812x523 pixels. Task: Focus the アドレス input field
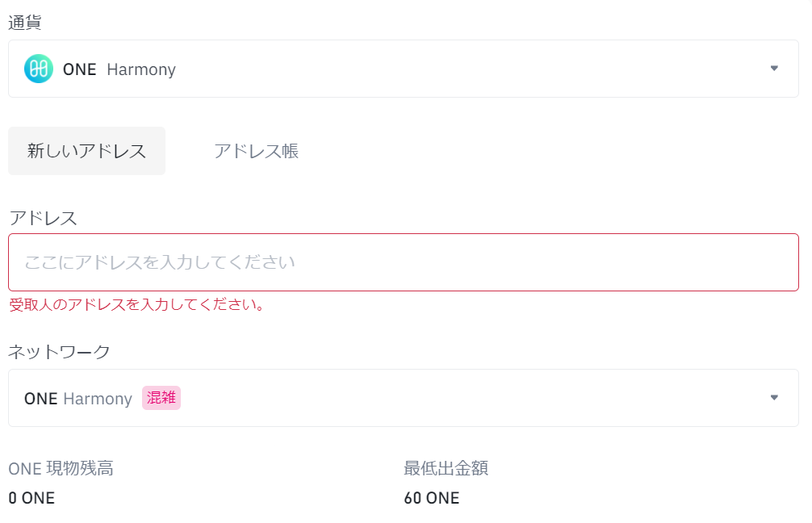click(x=404, y=262)
